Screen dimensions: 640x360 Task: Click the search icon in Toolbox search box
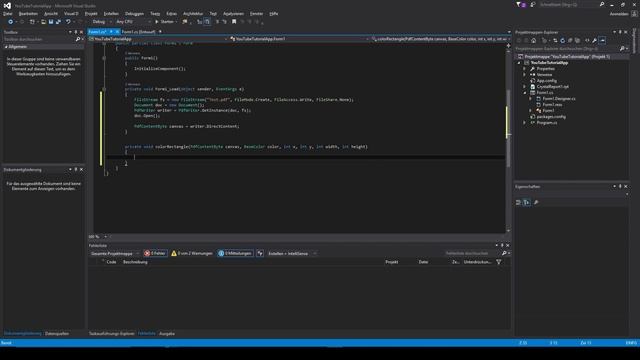coord(78,39)
